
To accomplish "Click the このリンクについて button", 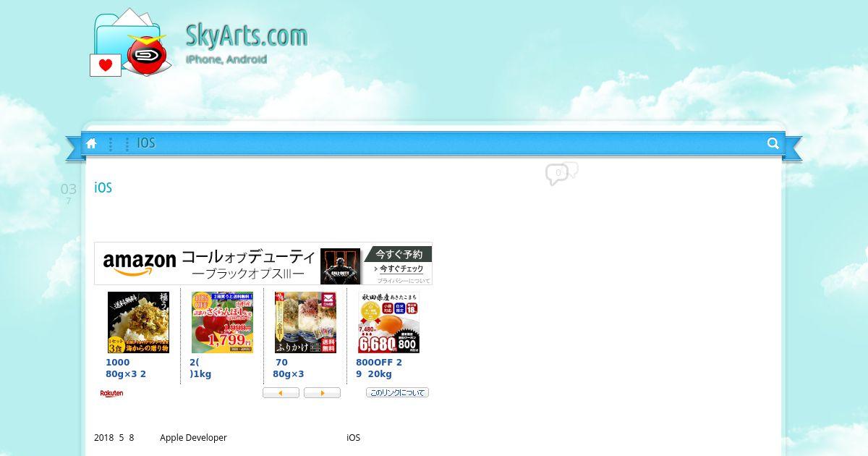I will click(x=397, y=393).
